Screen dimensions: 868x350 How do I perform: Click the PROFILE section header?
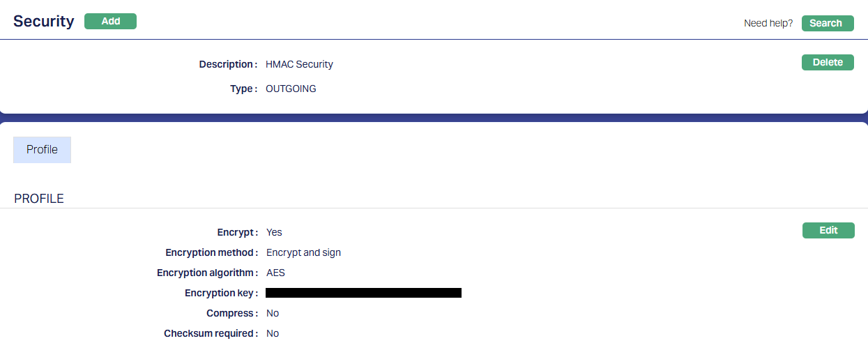tap(39, 199)
